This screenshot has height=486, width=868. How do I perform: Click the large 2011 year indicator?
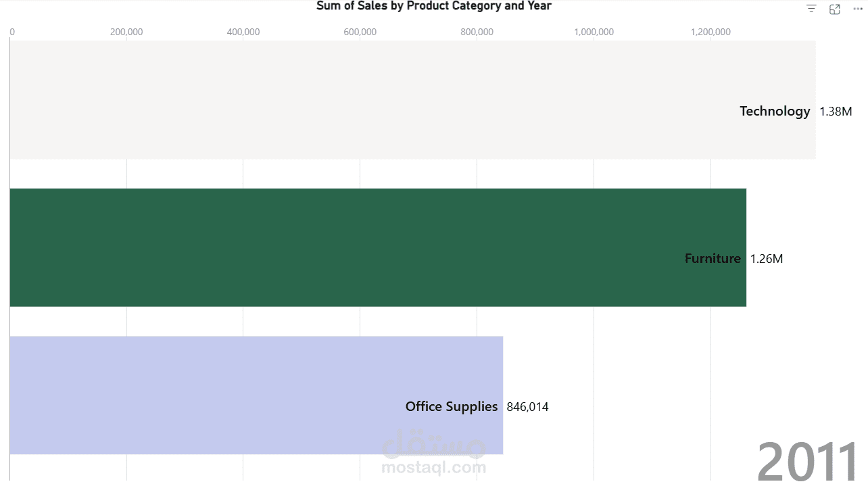tap(807, 462)
